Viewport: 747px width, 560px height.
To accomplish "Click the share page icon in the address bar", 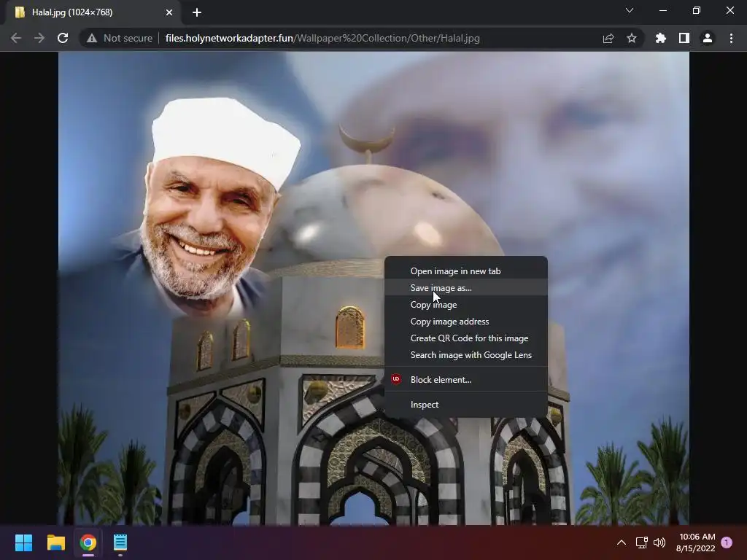I will point(608,38).
